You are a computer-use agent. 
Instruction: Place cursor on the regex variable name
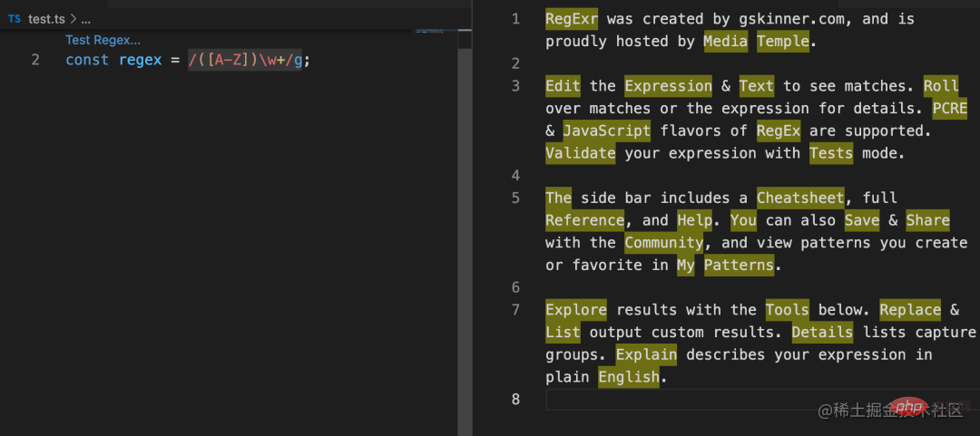coord(139,61)
